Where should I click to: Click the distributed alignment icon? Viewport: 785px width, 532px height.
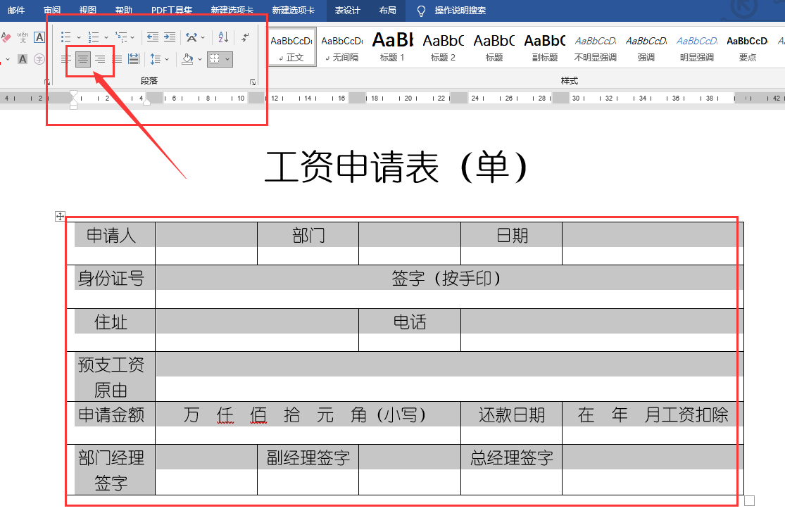tap(134, 58)
